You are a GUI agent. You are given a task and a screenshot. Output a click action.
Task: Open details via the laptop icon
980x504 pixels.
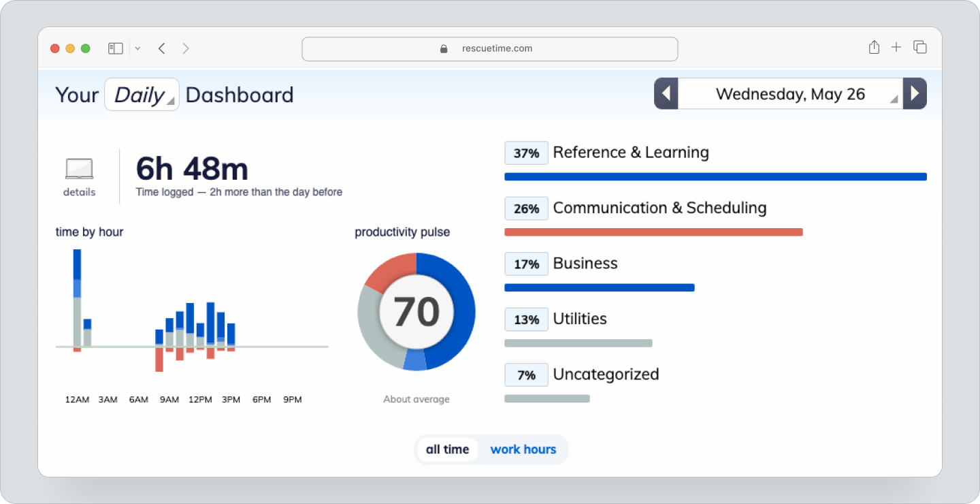[78, 169]
